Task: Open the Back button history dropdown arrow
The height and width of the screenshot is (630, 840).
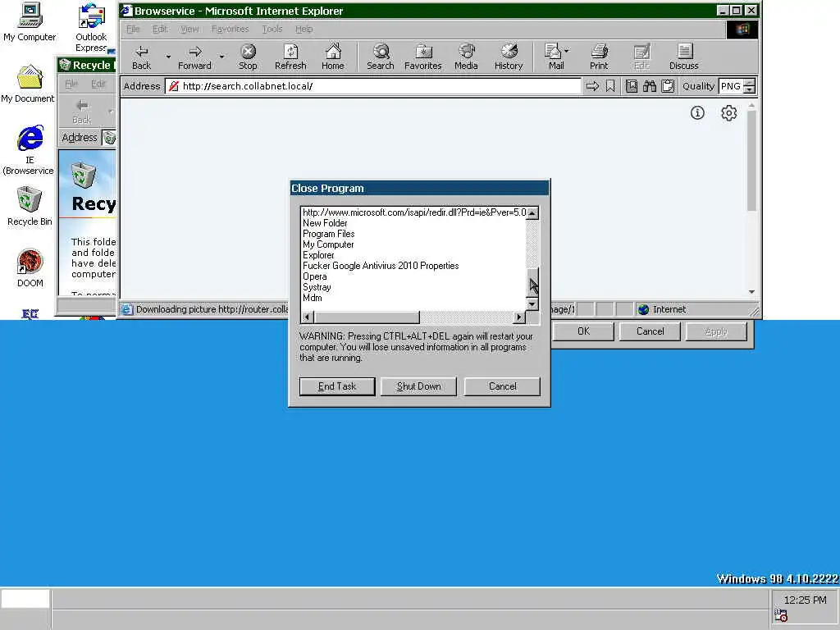Action: click(168, 57)
